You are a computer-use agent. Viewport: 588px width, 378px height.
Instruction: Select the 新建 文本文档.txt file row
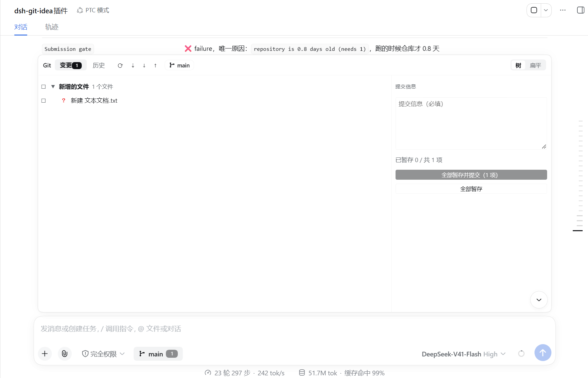coord(214,101)
